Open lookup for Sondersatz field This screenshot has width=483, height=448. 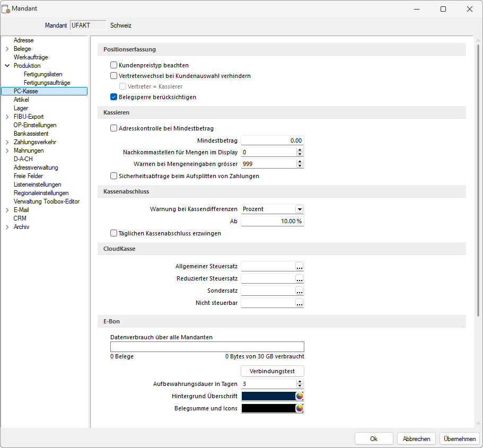(300, 291)
